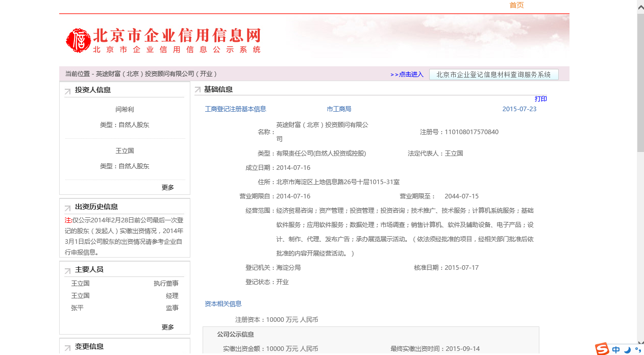Click 市工商局 source label
The image size is (644, 355).
click(339, 109)
